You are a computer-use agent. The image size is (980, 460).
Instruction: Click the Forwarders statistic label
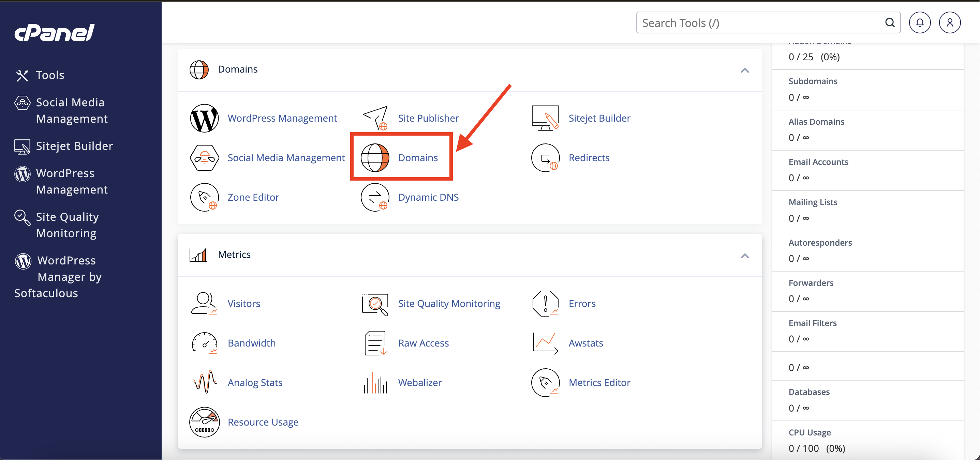pyautogui.click(x=811, y=283)
